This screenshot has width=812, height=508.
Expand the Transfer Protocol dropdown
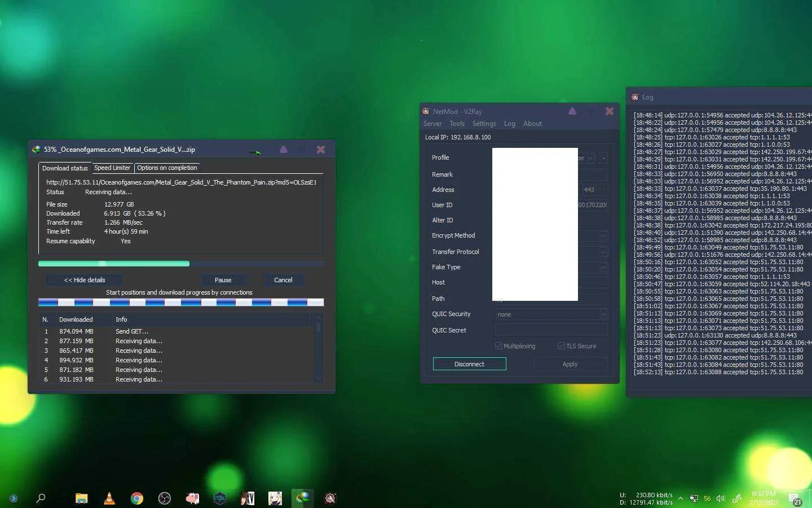pyautogui.click(x=603, y=252)
